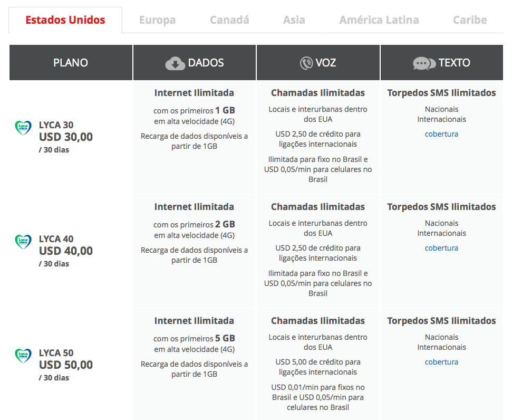Click 'Locais e interurbanas' text in LYCA 30 row

click(306, 110)
